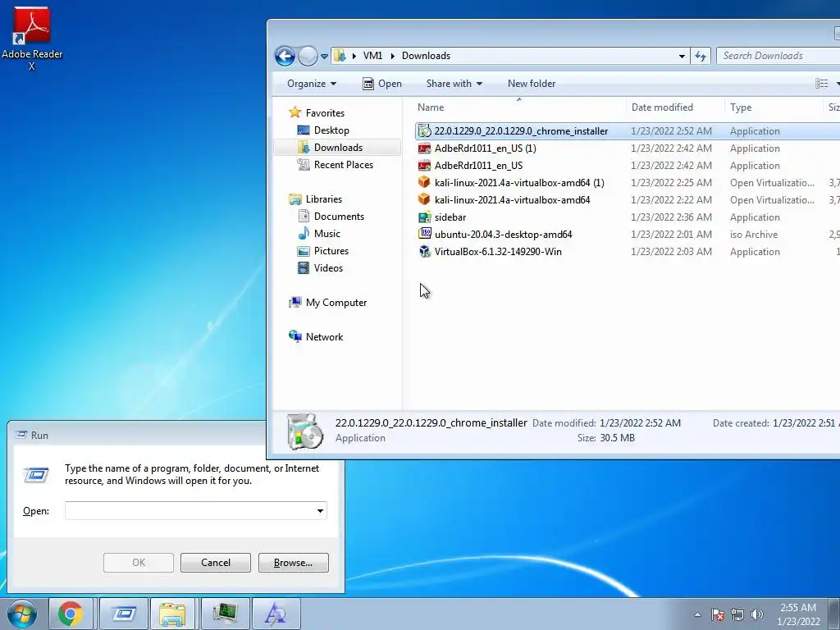Refresh the Downloads folder view
The height and width of the screenshot is (630, 840).
click(x=701, y=56)
